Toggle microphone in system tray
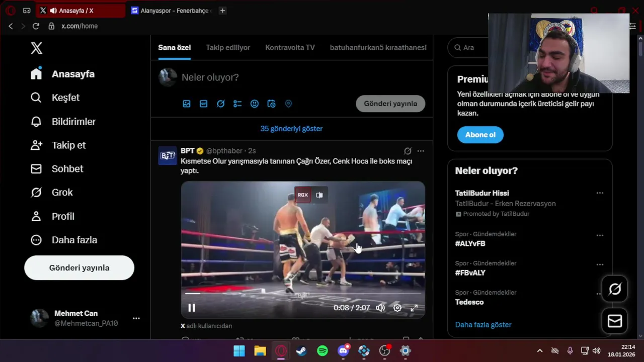Image resolution: width=644 pixels, height=362 pixels. [x=570, y=351]
